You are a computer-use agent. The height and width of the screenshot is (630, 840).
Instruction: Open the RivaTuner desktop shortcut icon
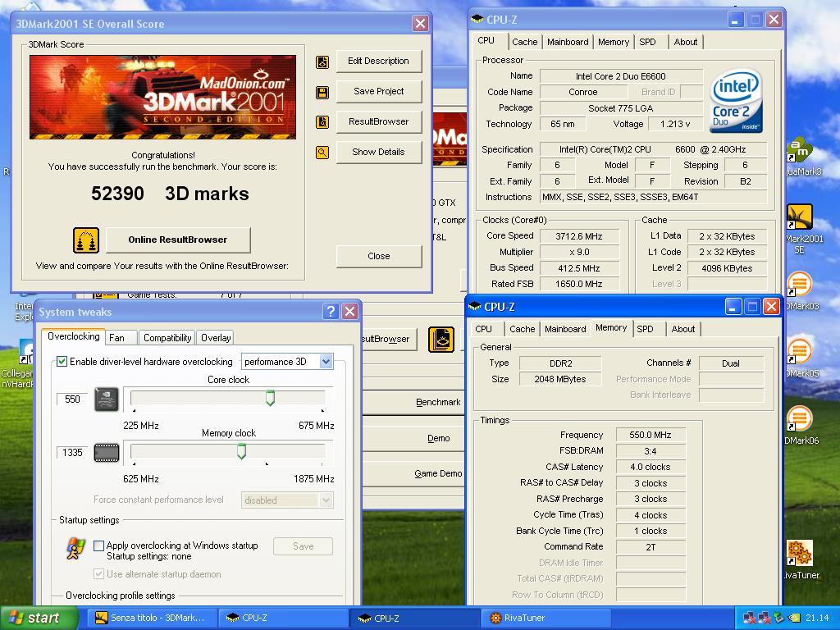[799, 553]
